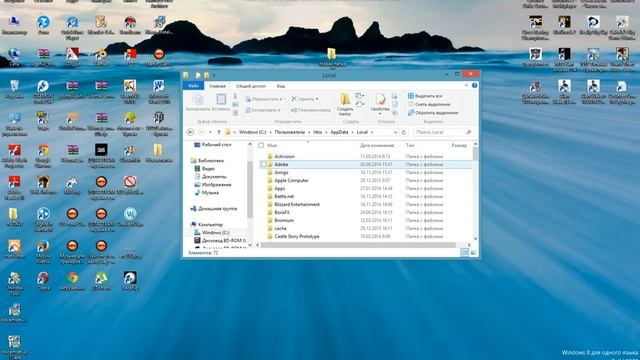Click Выделить все in the ribbon
The height and width of the screenshot is (360, 640).
[425, 96]
